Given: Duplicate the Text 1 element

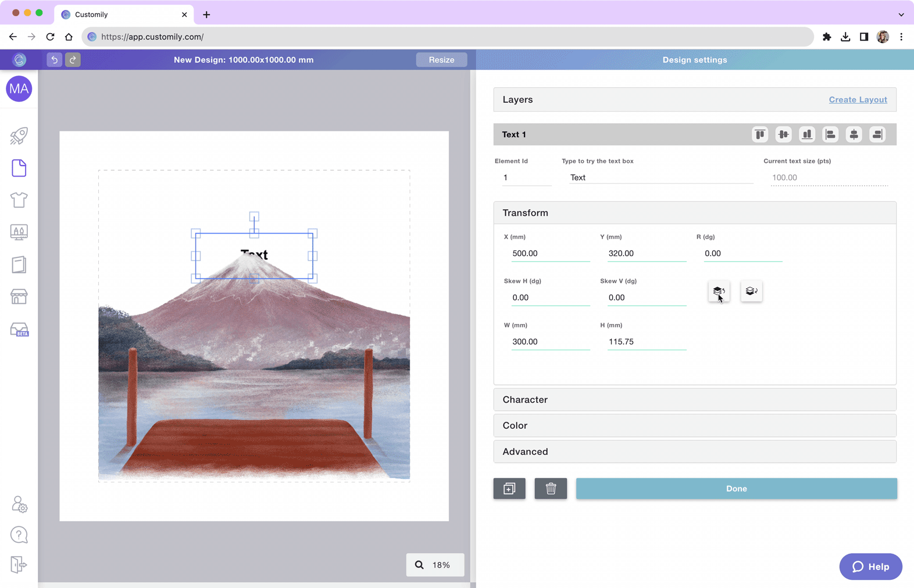Looking at the screenshot, I should click(509, 489).
